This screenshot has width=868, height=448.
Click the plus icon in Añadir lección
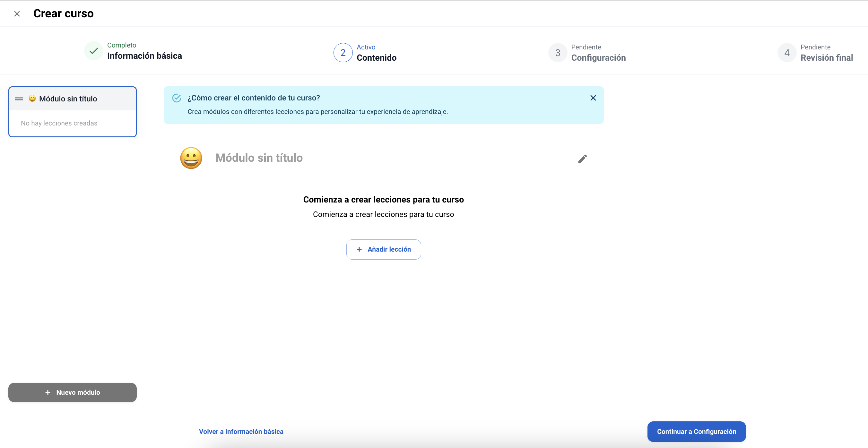[359, 249]
